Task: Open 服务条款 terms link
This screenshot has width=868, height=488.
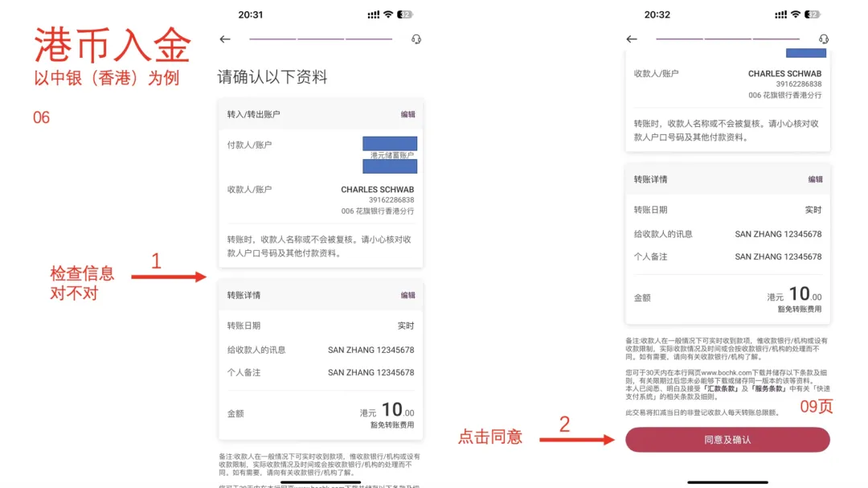Action: (x=769, y=389)
